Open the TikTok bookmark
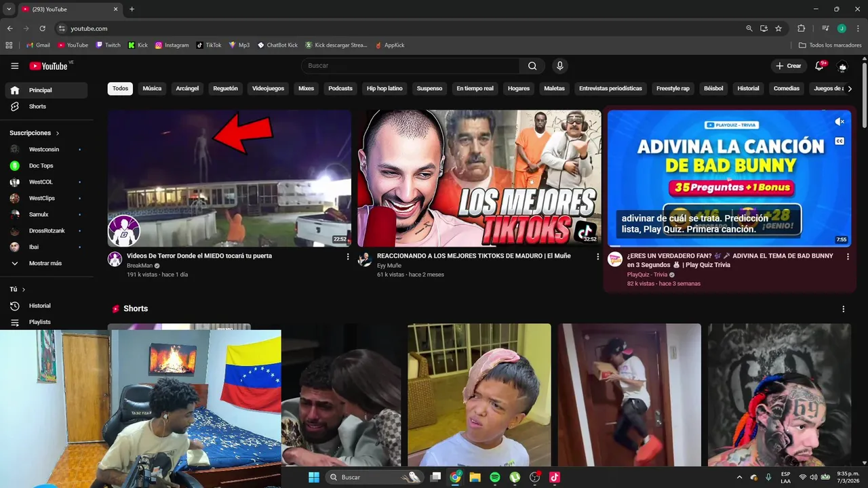 (x=209, y=45)
